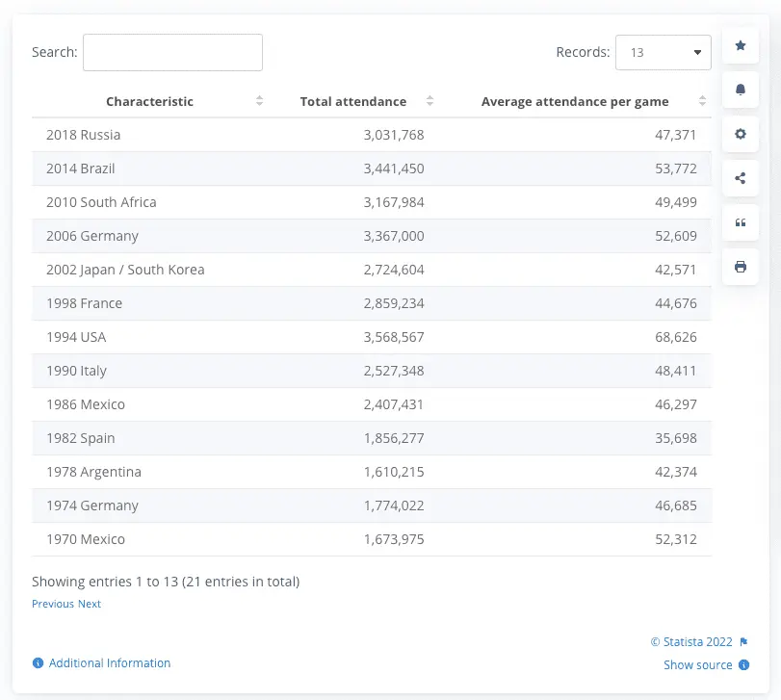Get the citation via the quote icon
Screen dimensions: 781x700
click(740, 222)
